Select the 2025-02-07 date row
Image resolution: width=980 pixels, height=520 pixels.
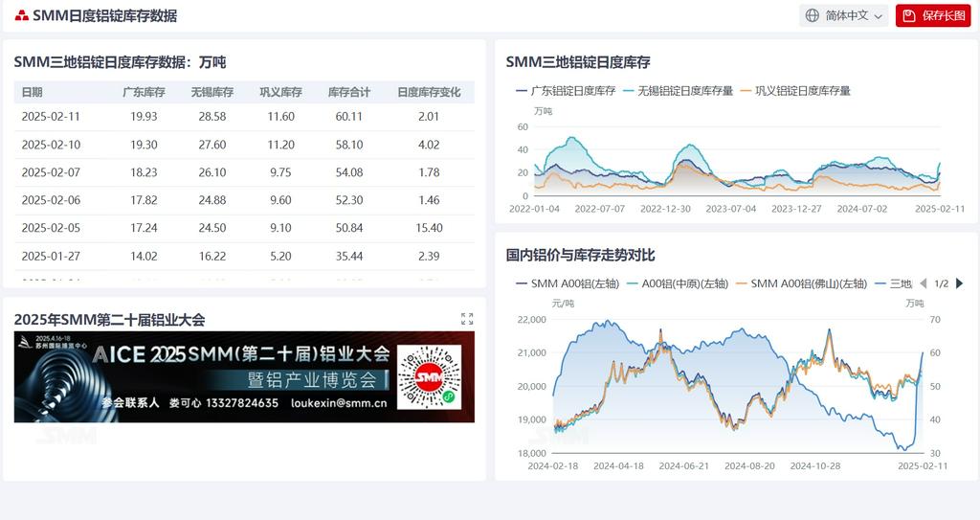pos(244,172)
